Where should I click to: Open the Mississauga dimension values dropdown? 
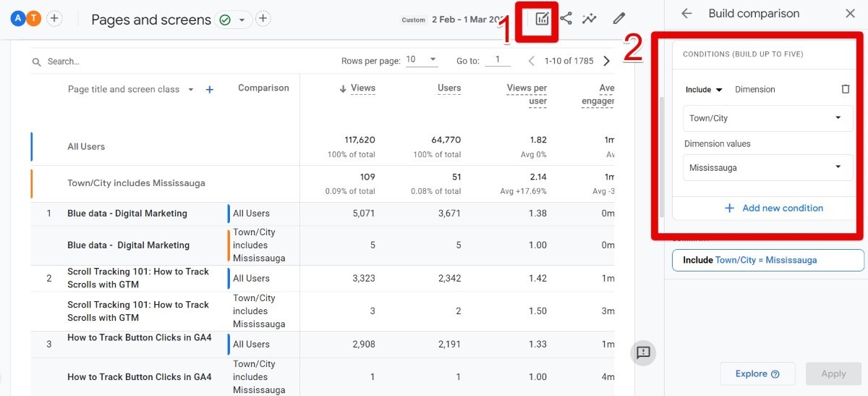pos(768,167)
